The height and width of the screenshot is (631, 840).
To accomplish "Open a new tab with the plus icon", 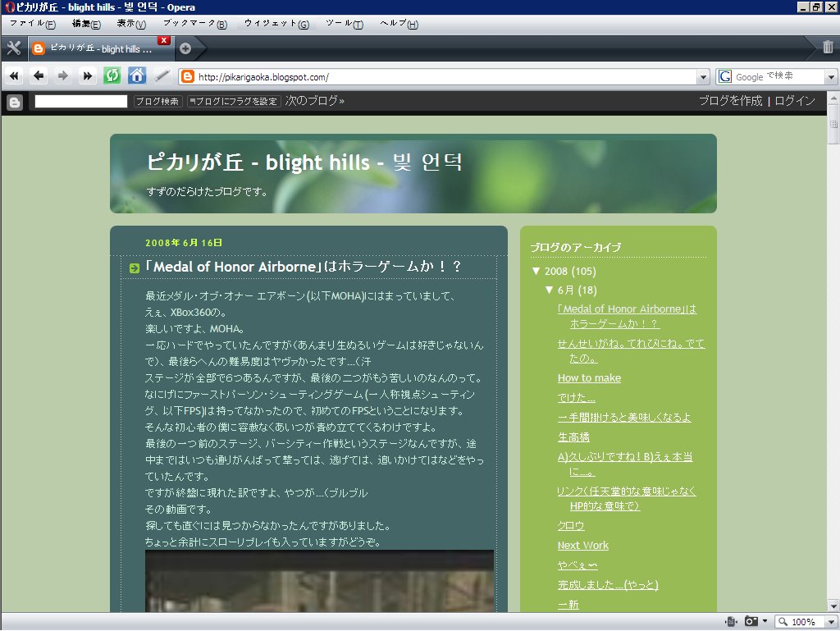I will pyautogui.click(x=187, y=48).
